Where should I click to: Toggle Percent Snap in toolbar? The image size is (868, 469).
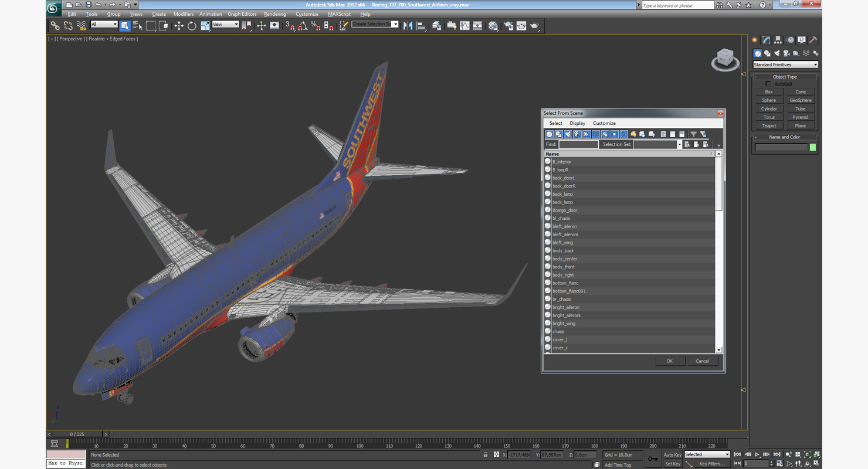click(x=316, y=26)
